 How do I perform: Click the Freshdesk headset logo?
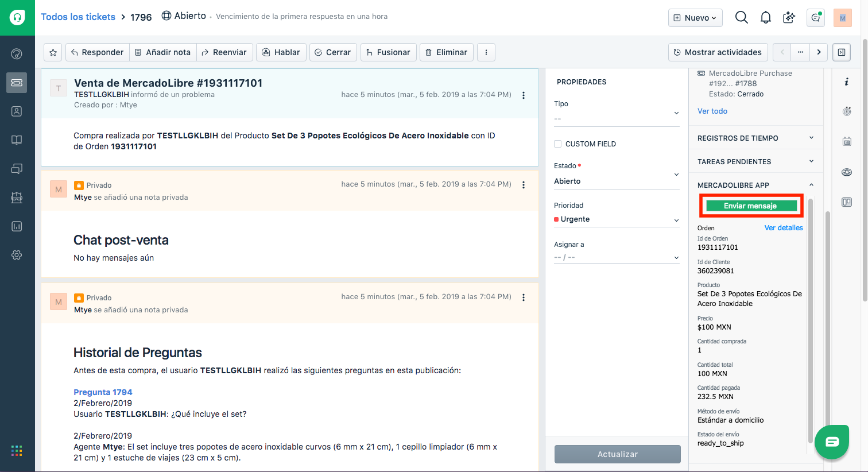(17, 17)
